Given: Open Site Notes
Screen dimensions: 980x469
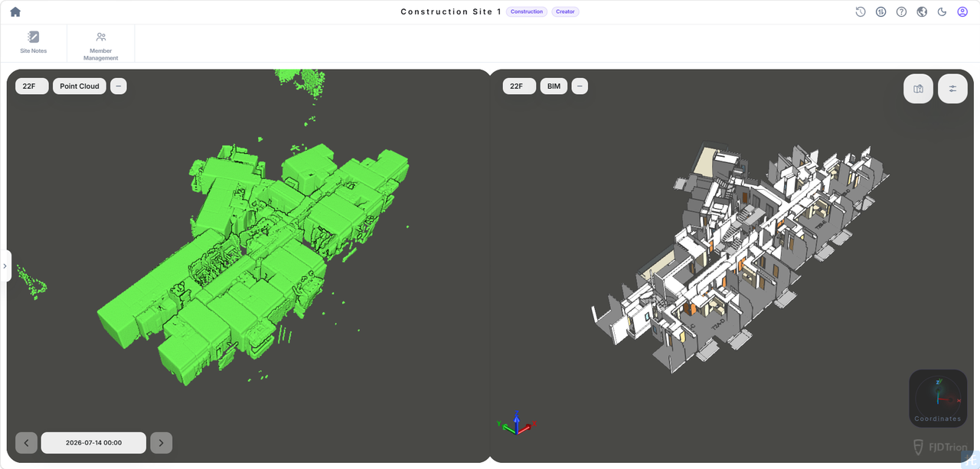Looking at the screenshot, I should click(x=34, y=43).
